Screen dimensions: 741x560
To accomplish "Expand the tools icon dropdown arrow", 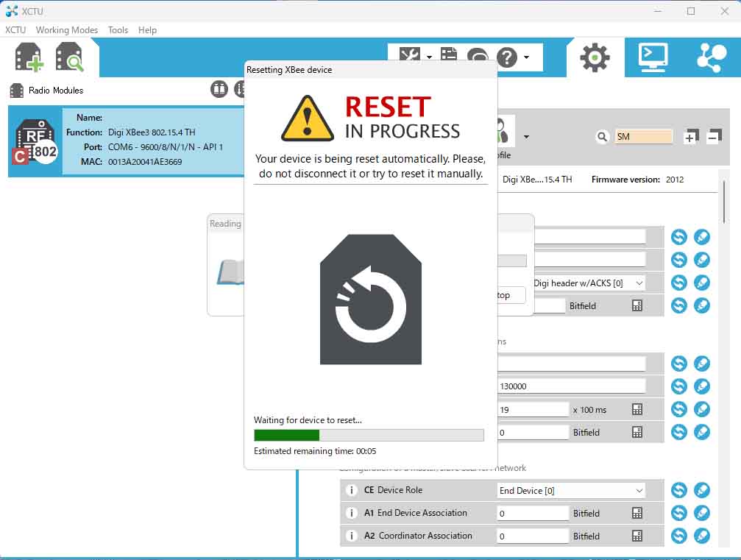I will (429, 57).
